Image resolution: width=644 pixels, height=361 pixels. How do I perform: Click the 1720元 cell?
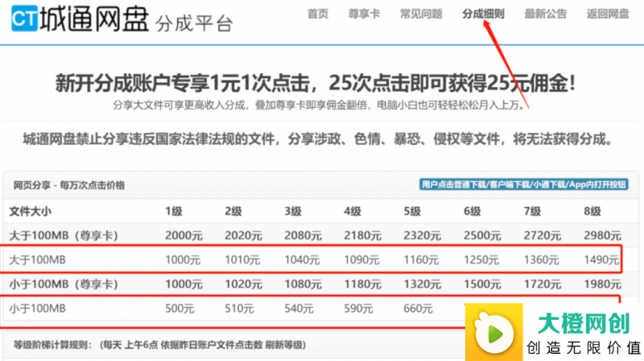[x=542, y=284]
